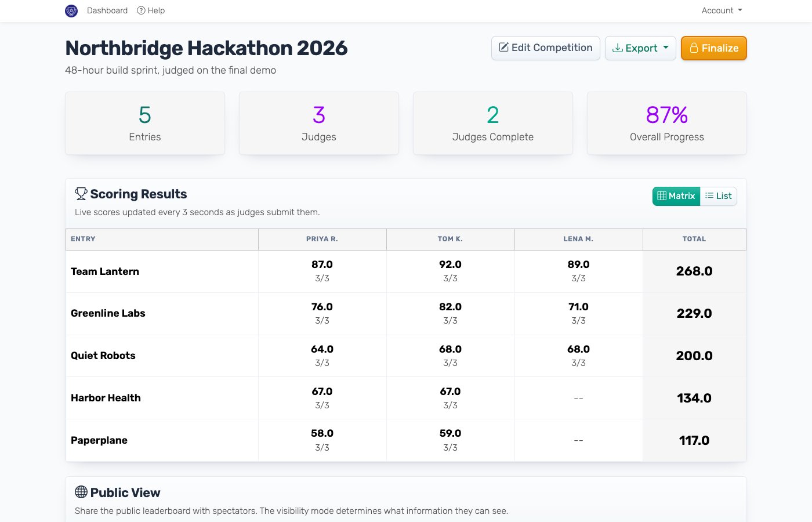Switch to Matrix view
Image resolution: width=812 pixels, height=522 pixels.
pos(676,196)
